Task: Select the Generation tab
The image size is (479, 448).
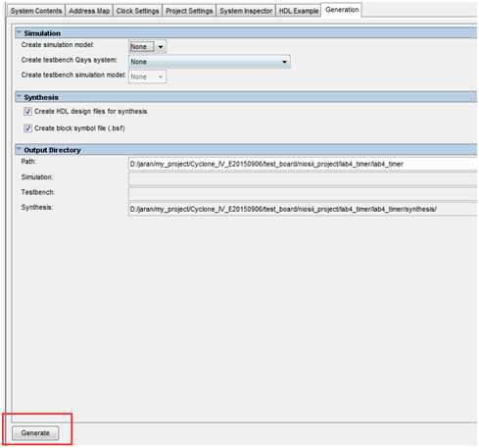Action: (x=342, y=10)
